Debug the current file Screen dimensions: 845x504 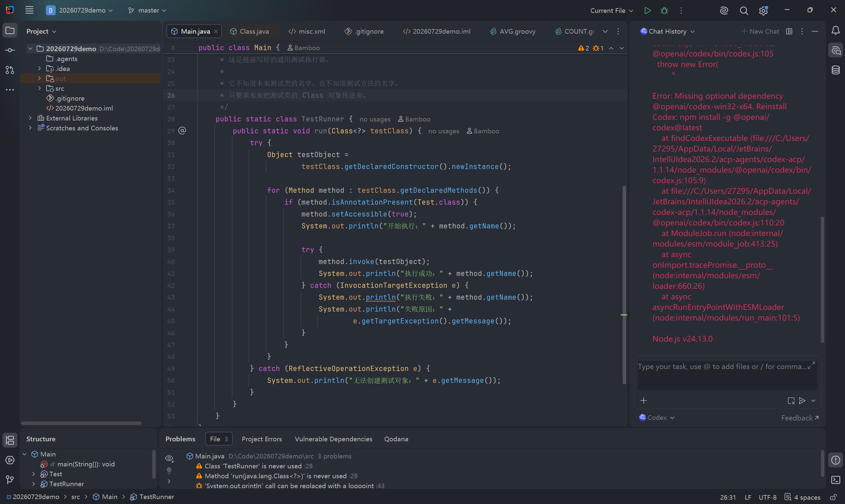coord(664,11)
